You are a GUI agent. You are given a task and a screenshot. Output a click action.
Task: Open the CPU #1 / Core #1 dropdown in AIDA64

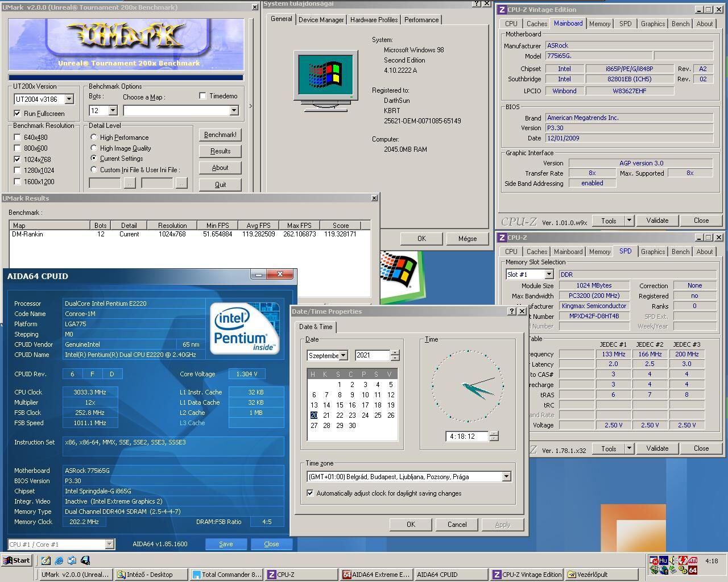point(109,544)
